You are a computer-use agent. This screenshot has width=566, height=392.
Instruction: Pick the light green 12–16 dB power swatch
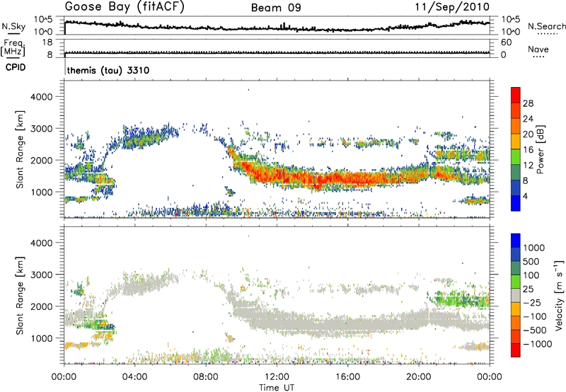click(516, 156)
